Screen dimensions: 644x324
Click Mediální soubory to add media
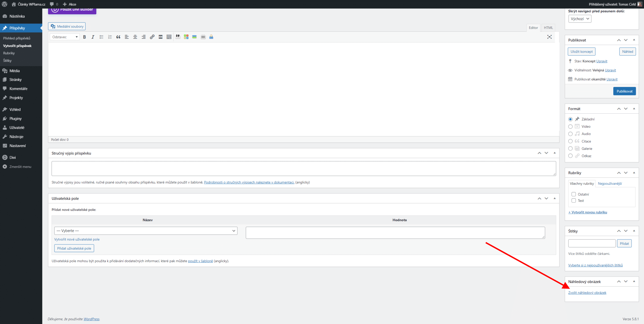pyautogui.click(x=67, y=26)
